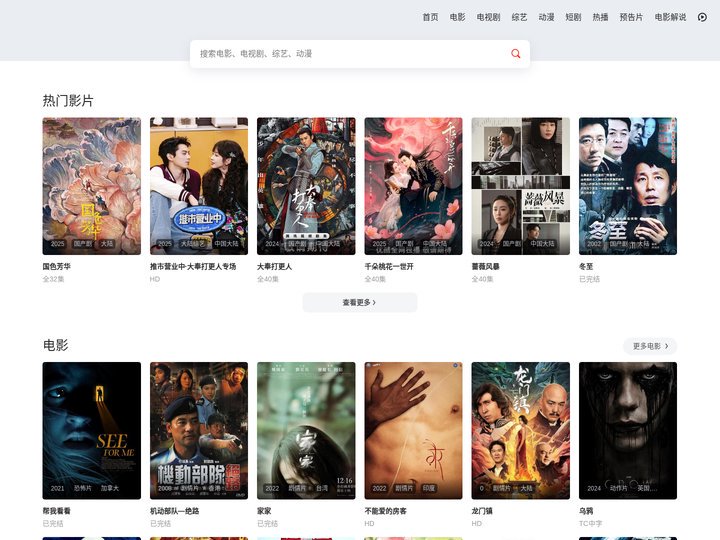The image size is (720, 540).
Task: Click the 热门影片 section heading
Action: [68, 101]
